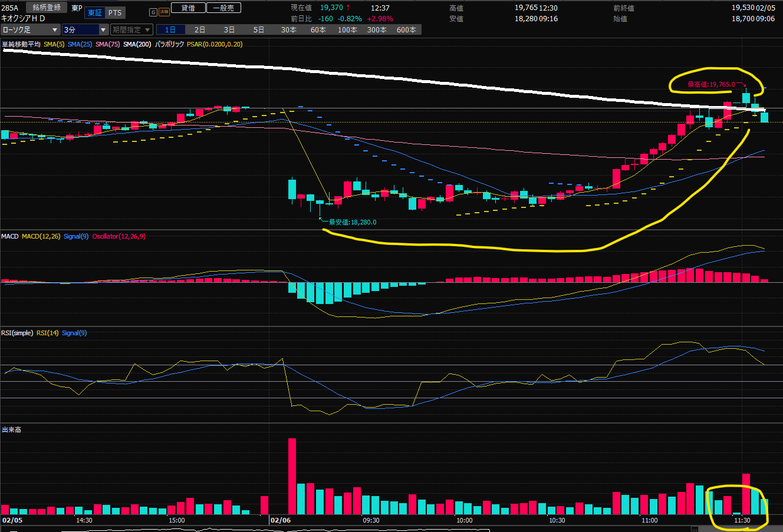Click the 銘柄登録 button
783x532 pixels.
[x=47, y=8]
